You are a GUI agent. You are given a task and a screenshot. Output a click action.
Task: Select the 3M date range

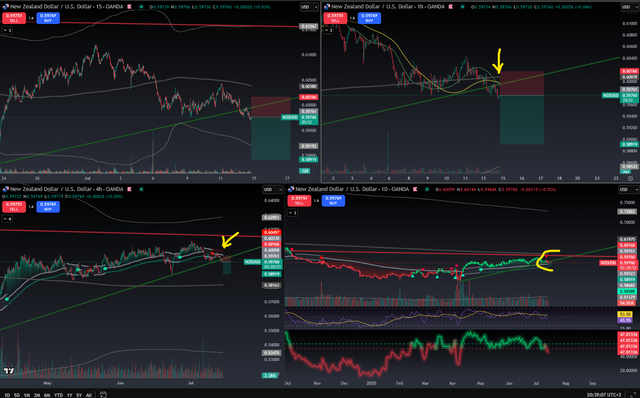[x=37, y=395]
